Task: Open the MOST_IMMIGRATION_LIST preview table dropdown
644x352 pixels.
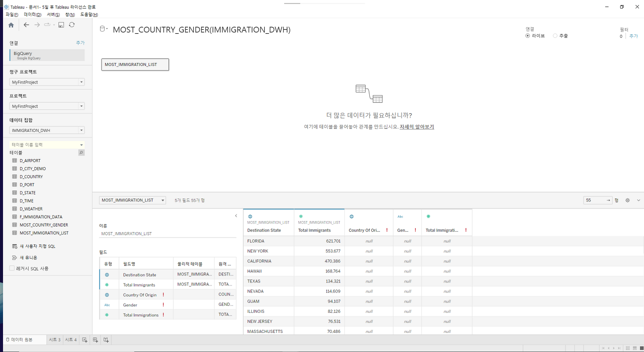Action: [x=132, y=200]
